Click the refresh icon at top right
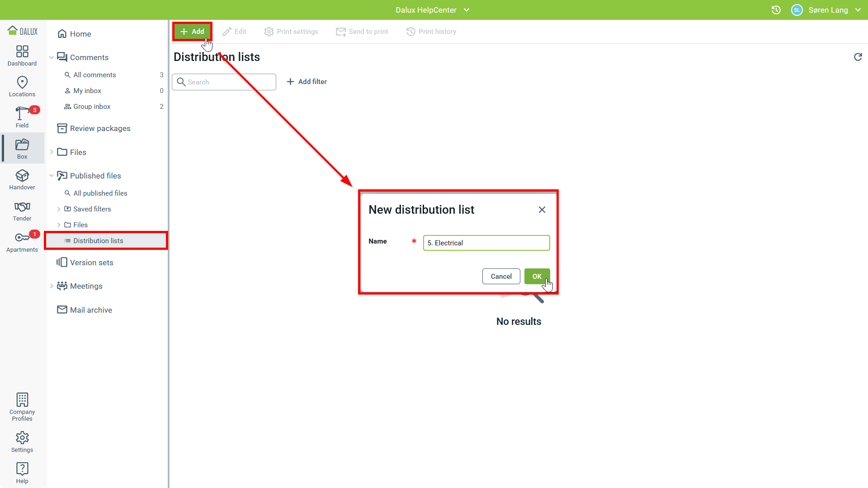 tap(858, 57)
